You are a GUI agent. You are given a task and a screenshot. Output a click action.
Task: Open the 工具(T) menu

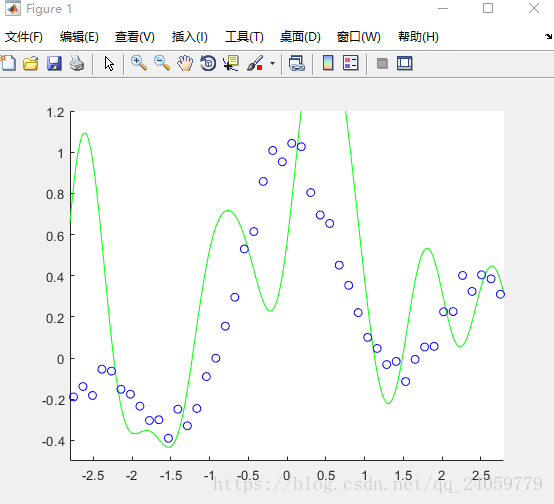pos(244,37)
